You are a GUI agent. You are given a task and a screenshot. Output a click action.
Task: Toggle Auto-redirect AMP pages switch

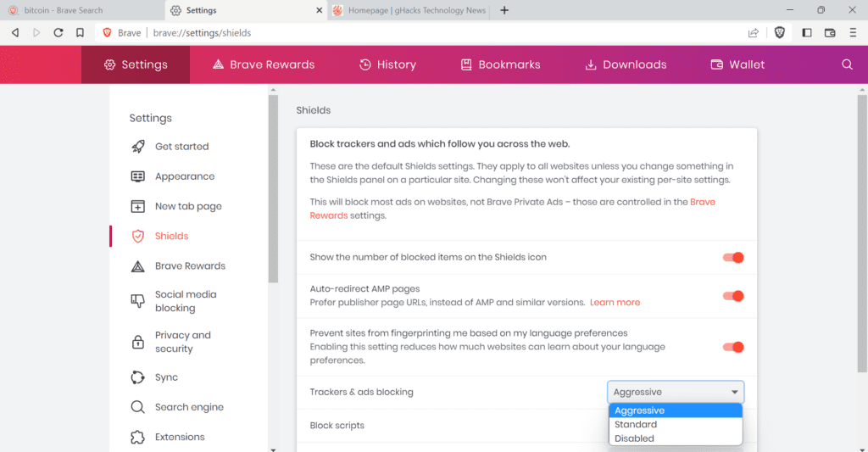pos(733,296)
